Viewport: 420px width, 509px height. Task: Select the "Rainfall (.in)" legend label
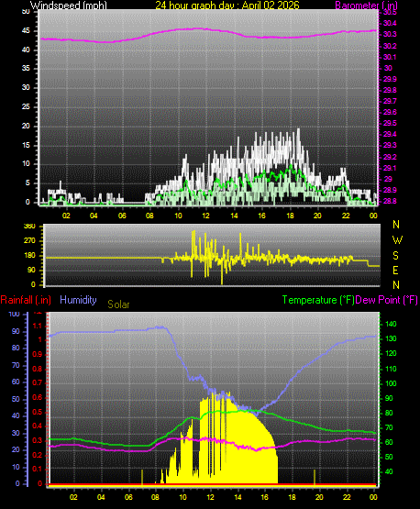click(x=26, y=300)
